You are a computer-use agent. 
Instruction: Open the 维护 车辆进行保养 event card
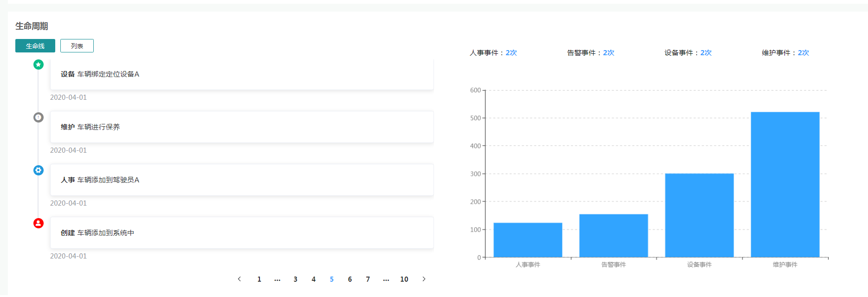click(x=241, y=127)
